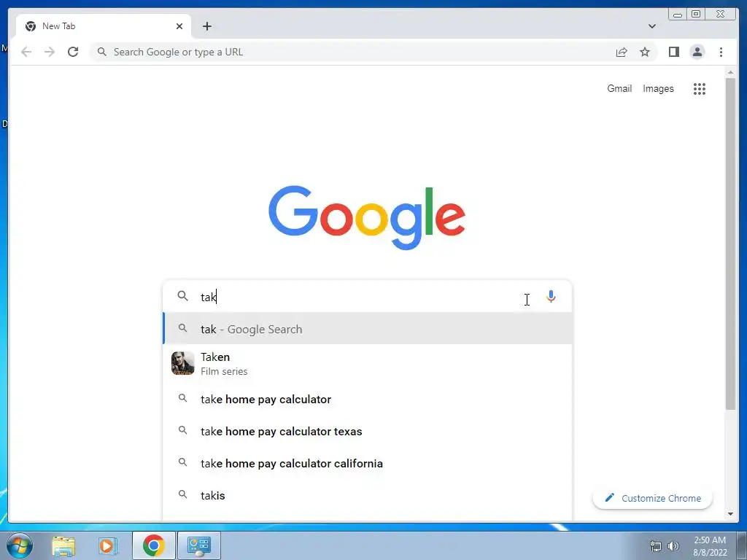Close the New Tab tab

[179, 26]
